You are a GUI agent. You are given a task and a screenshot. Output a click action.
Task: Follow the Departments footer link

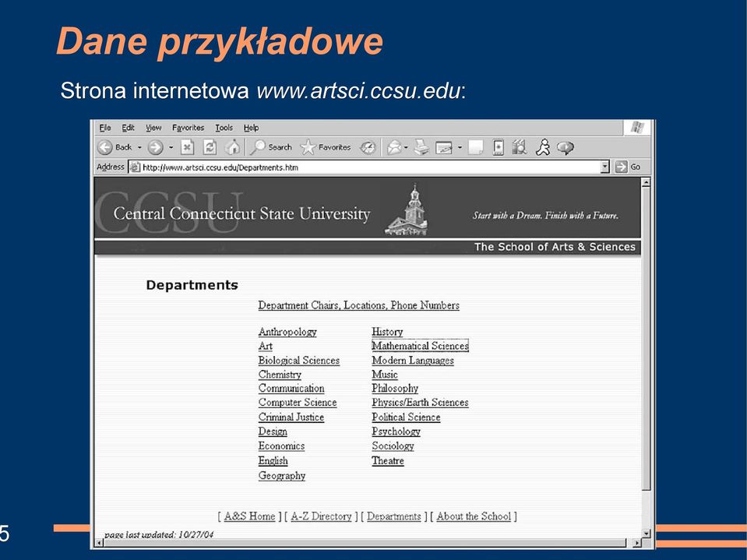tap(394, 516)
